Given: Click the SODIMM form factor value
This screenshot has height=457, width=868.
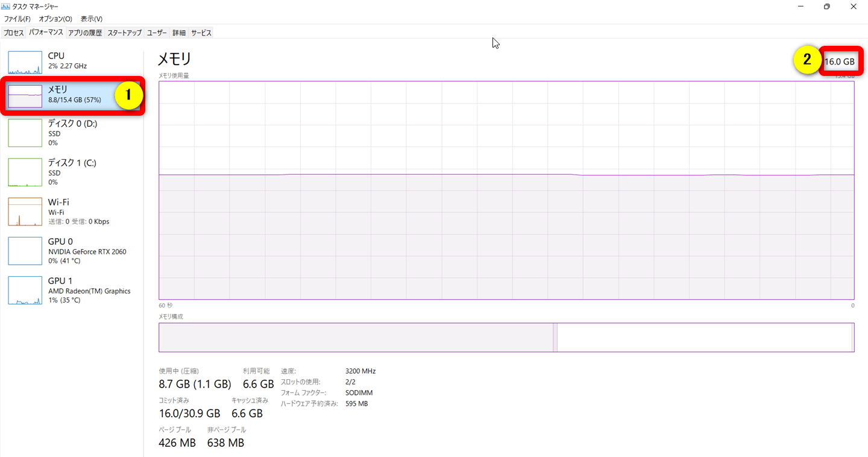Looking at the screenshot, I should click(359, 393).
